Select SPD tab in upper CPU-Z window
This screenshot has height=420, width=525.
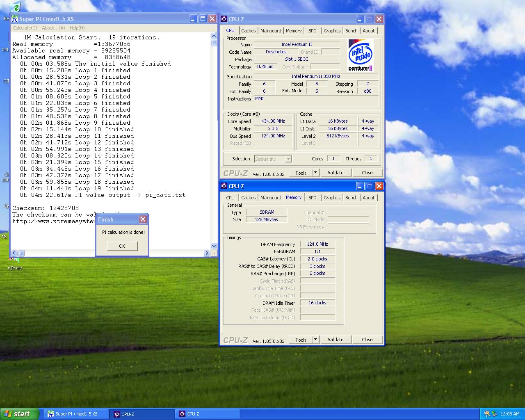point(313,31)
